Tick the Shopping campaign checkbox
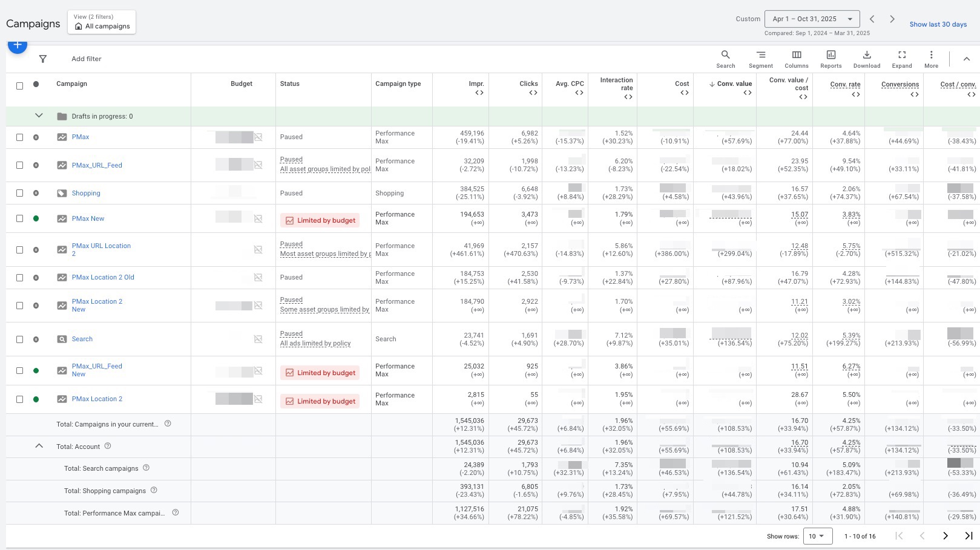 click(x=20, y=193)
